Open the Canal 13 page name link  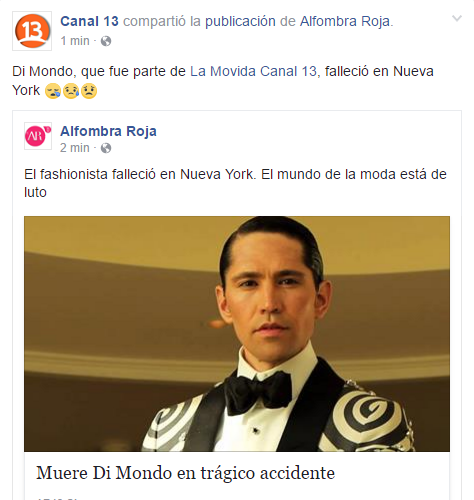click(89, 21)
